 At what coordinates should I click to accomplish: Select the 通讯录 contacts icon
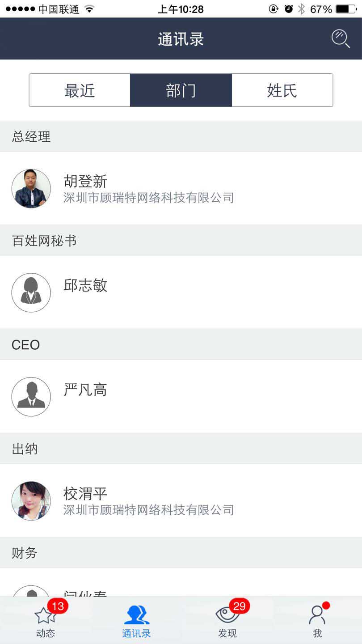click(x=136, y=615)
